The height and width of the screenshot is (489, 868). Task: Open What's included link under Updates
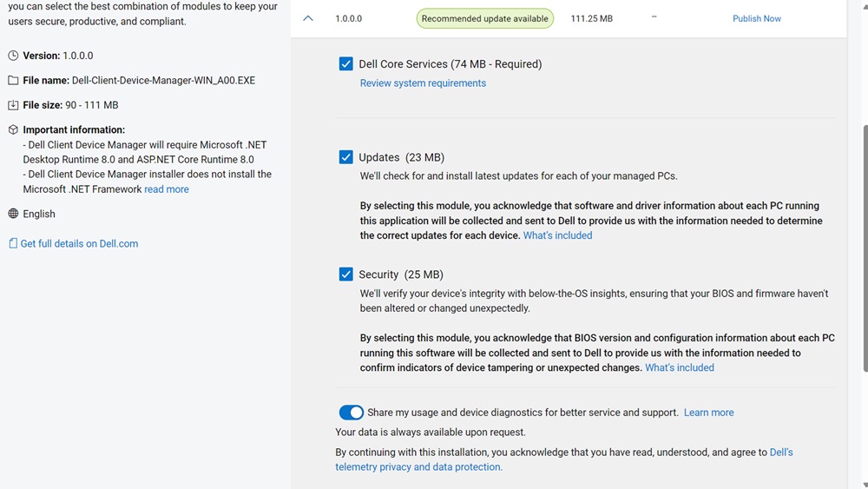coord(557,235)
